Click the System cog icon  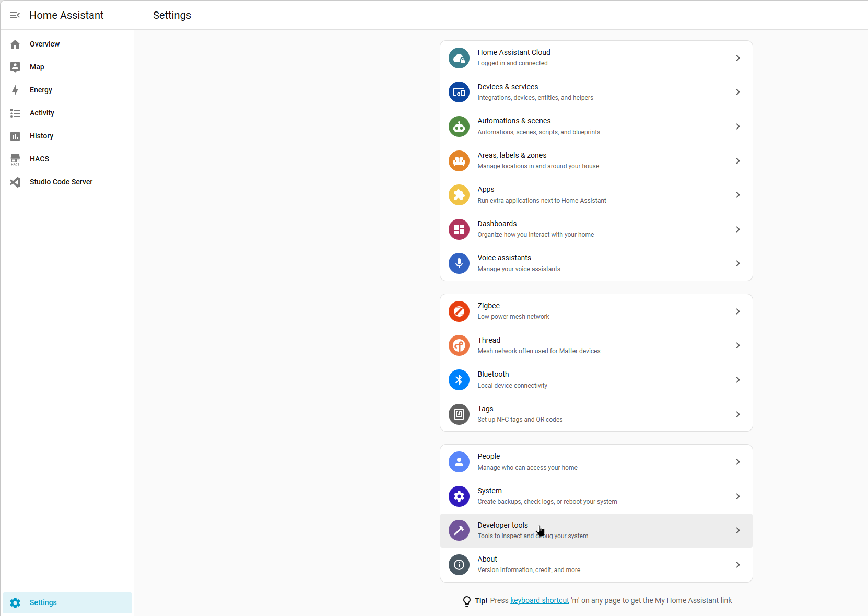pos(459,496)
